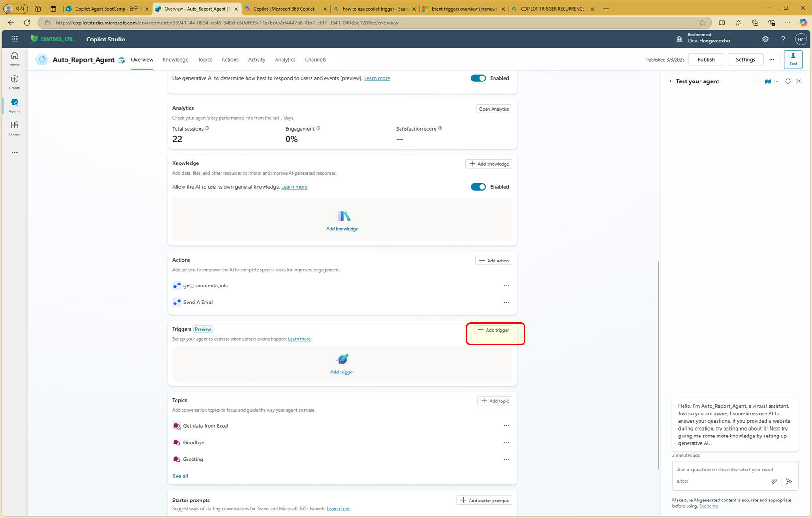Image resolution: width=812 pixels, height=518 pixels.
Task: Collapse the Test your agent expander arrow
Action: click(671, 81)
